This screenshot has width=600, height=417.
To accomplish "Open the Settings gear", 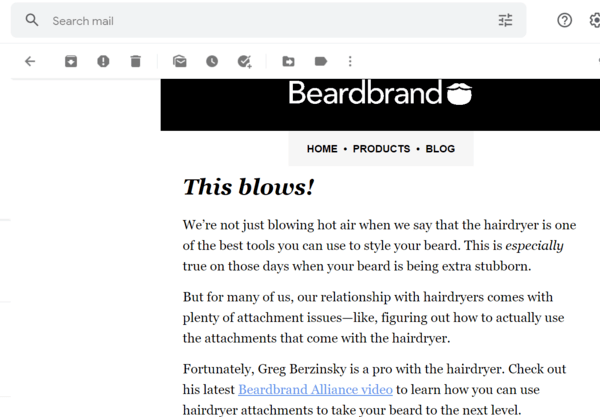I will [x=596, y=20].
